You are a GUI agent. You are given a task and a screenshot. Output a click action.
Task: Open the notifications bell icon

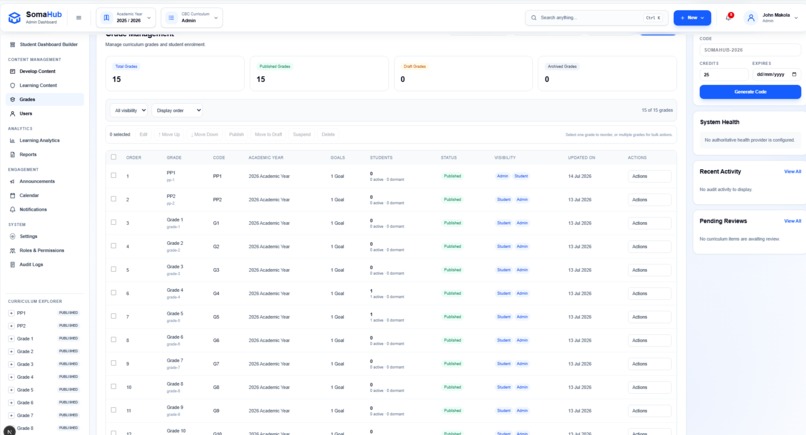(x=728, y=17)
